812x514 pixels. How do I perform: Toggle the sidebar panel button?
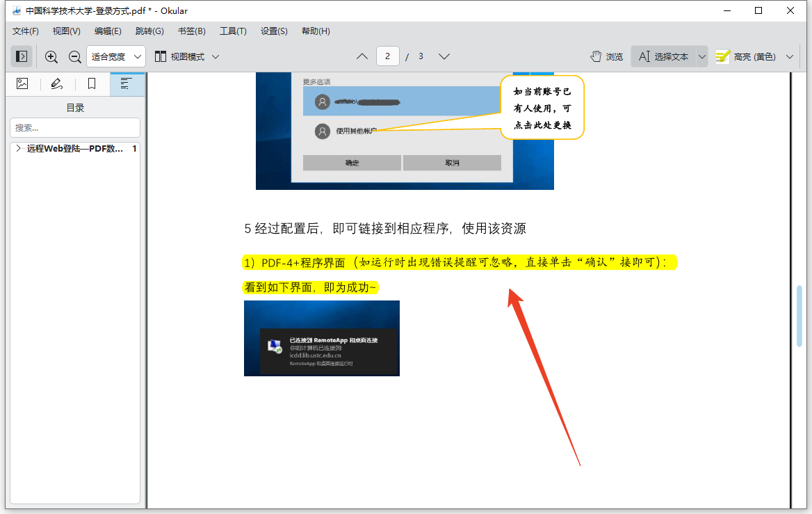(x=22, y=56)
